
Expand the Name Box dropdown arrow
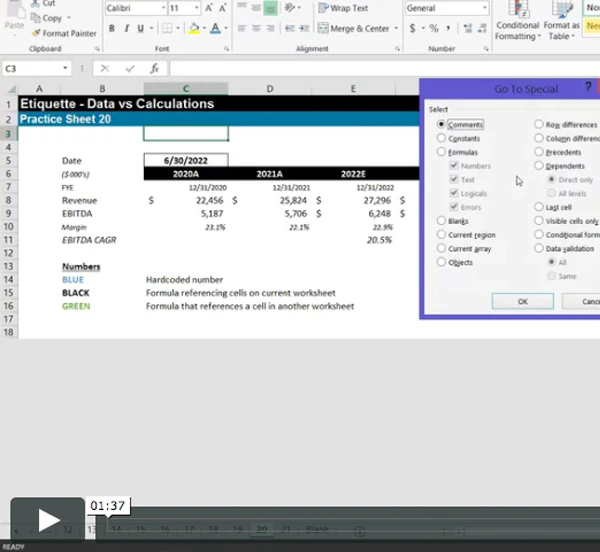(65, 68)
